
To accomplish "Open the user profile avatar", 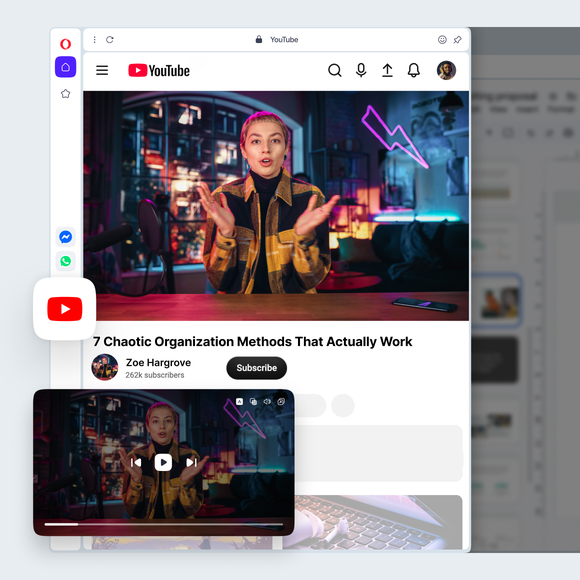I will pos(446,70).
